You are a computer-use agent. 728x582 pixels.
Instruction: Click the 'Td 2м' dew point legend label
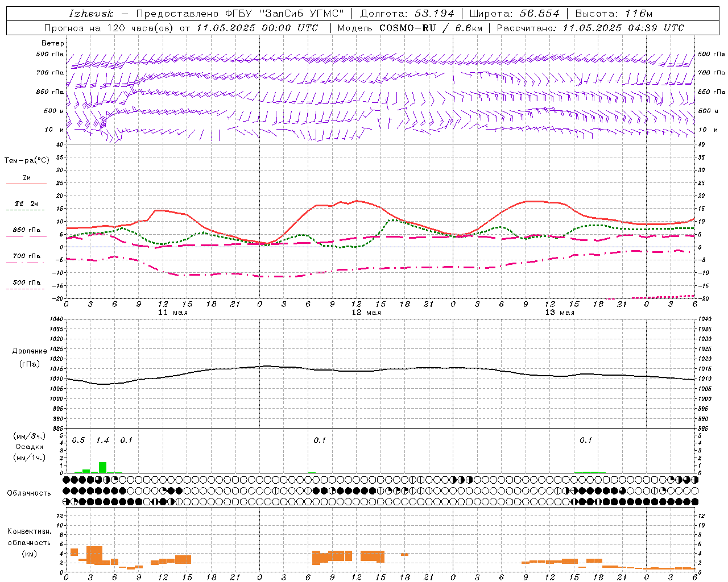tap(27, 203)
